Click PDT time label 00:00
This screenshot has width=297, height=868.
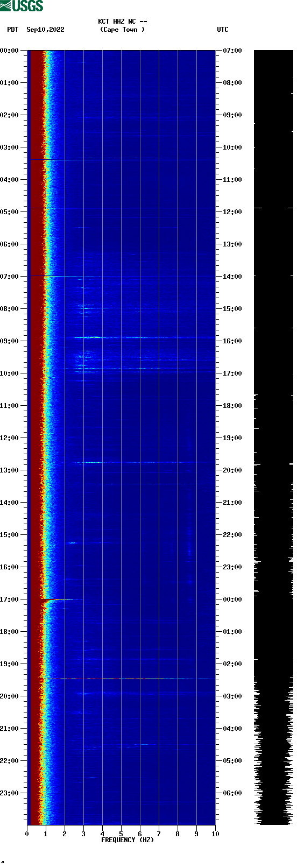click(10, 51)
